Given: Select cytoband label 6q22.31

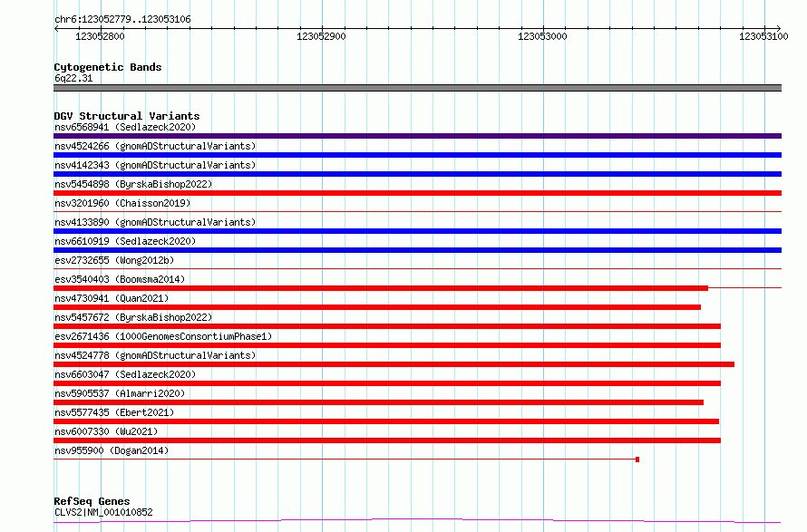Looking at the screenshot, I should coord(73,78).
